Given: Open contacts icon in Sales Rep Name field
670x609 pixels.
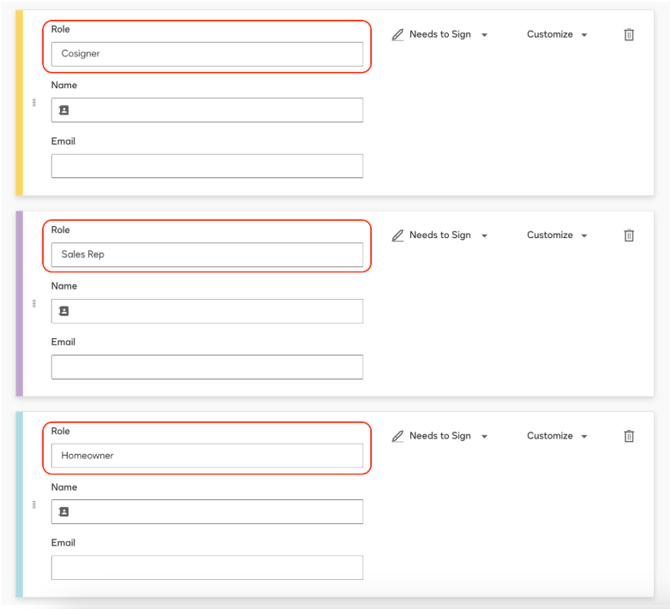Looking at the screenshot, I should click(65, 311).
